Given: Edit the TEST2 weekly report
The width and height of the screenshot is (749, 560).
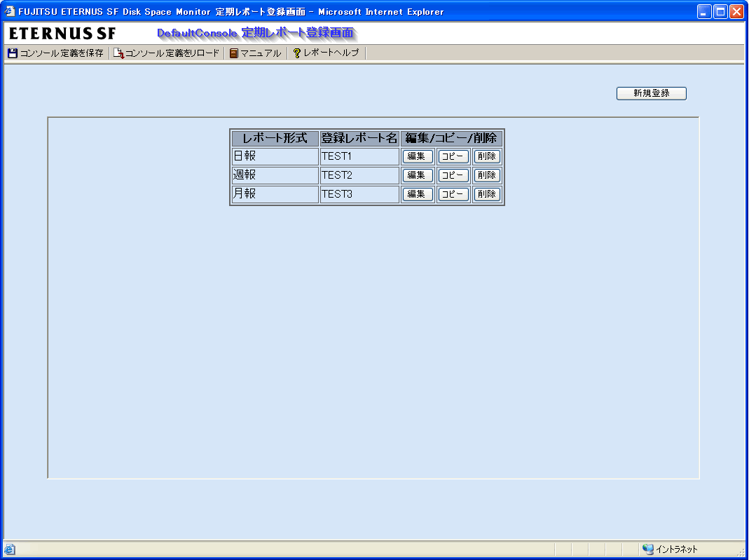Looking at the screenshot, I should click(417, 175).
